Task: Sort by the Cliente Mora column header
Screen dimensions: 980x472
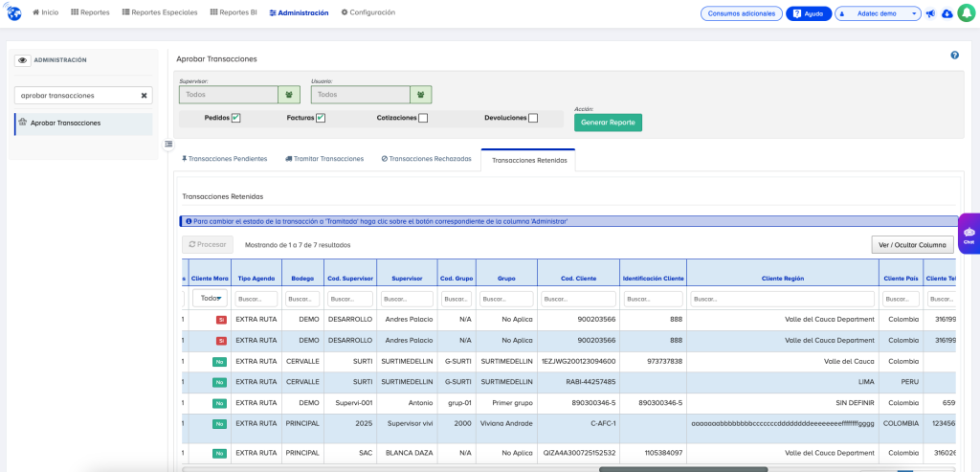Action: coord(210,279)
